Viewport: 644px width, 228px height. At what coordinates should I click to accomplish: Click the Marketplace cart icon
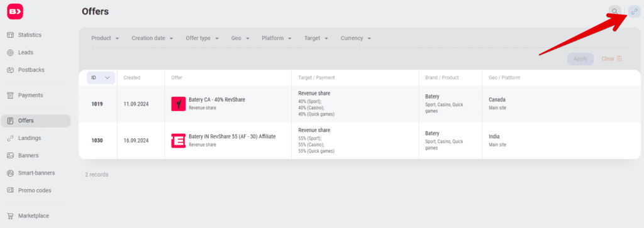[x=11, y=216]
